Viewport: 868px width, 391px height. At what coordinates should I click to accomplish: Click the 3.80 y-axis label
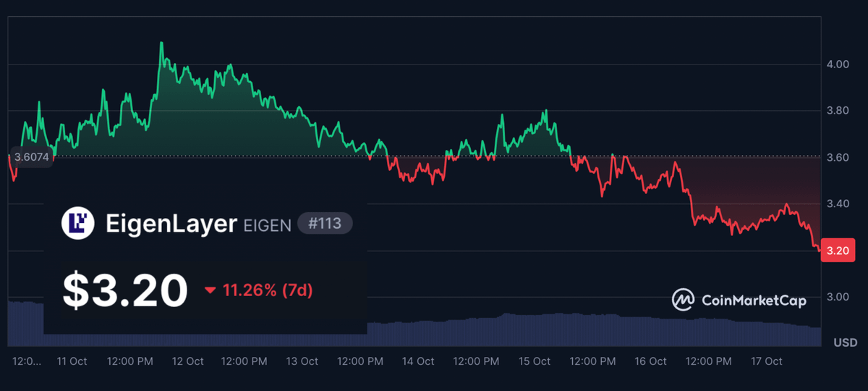pyautogui.click(x=838, y=111)
